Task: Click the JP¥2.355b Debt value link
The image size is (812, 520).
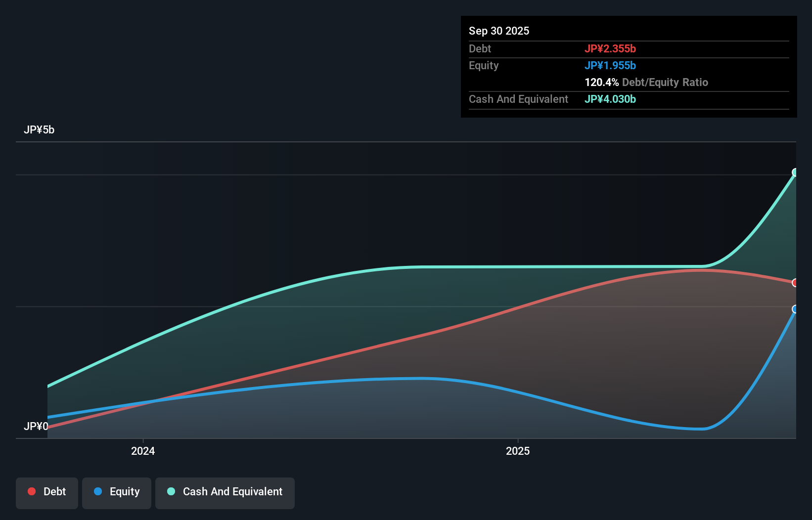Action: tap(611, 48)
